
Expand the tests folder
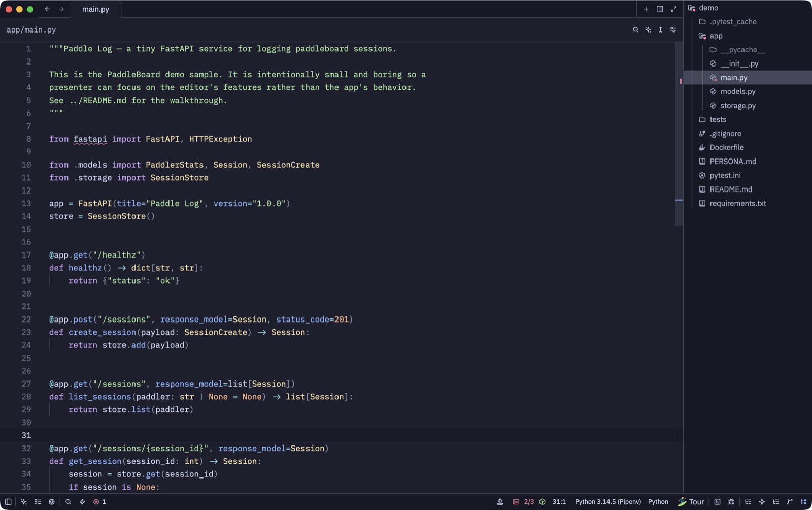point(748,119)
